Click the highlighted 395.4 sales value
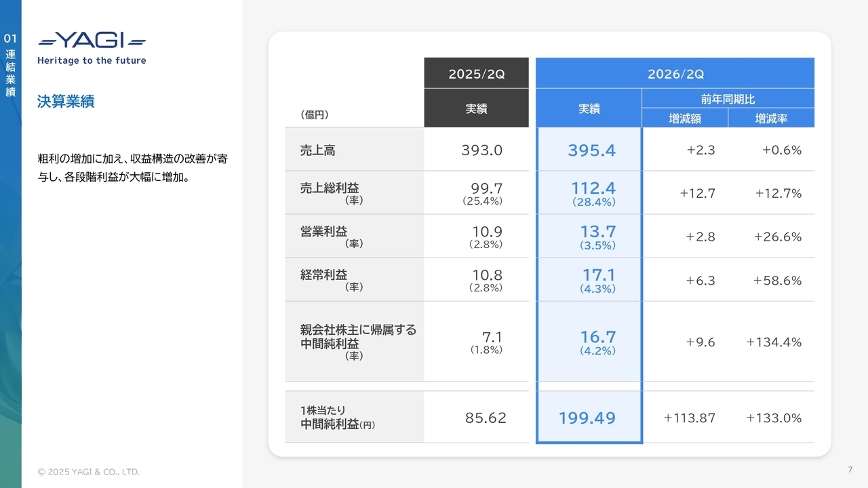This screenshot has width=868, height=488. (591, 150)
